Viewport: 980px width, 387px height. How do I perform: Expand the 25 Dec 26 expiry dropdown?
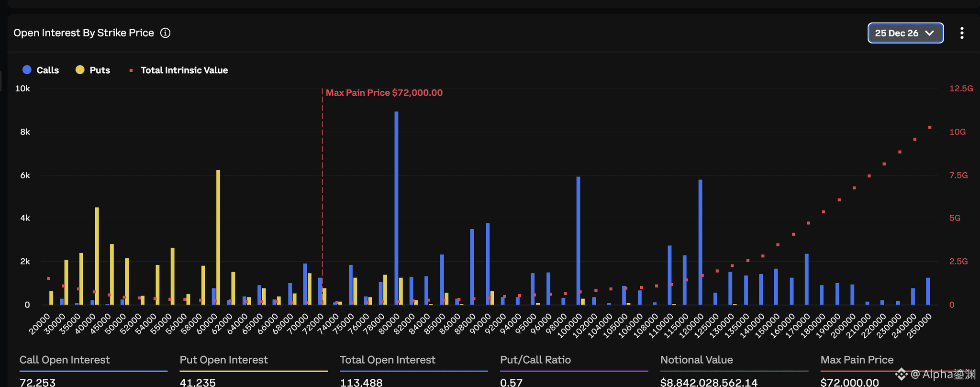[x=905, y=33]
